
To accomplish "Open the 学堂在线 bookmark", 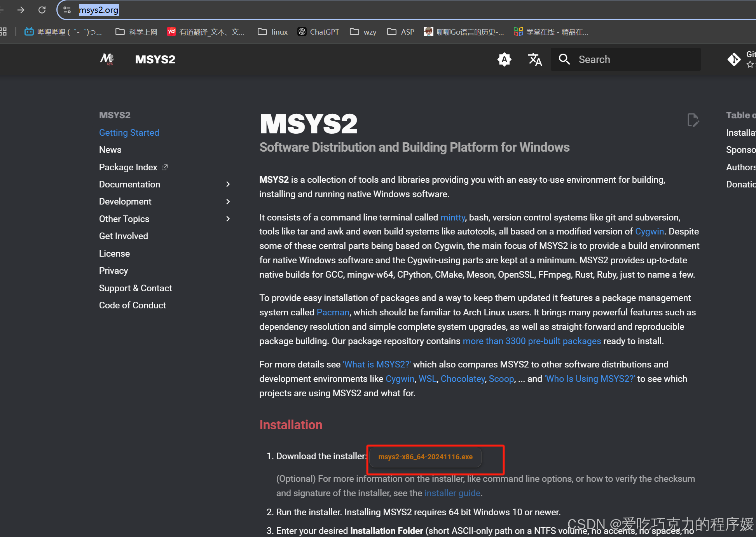I will click(x=551, y=32).
